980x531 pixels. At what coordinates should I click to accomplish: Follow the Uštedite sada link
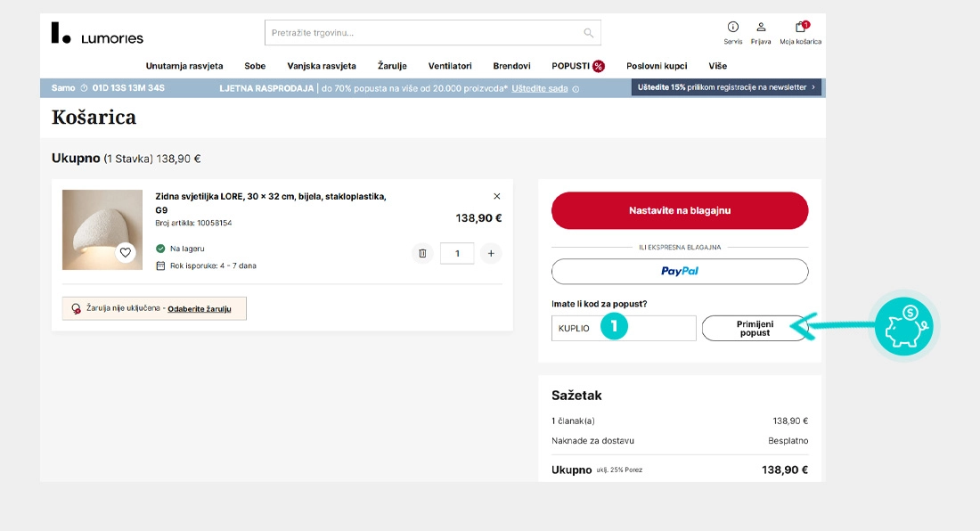(539, 89)
